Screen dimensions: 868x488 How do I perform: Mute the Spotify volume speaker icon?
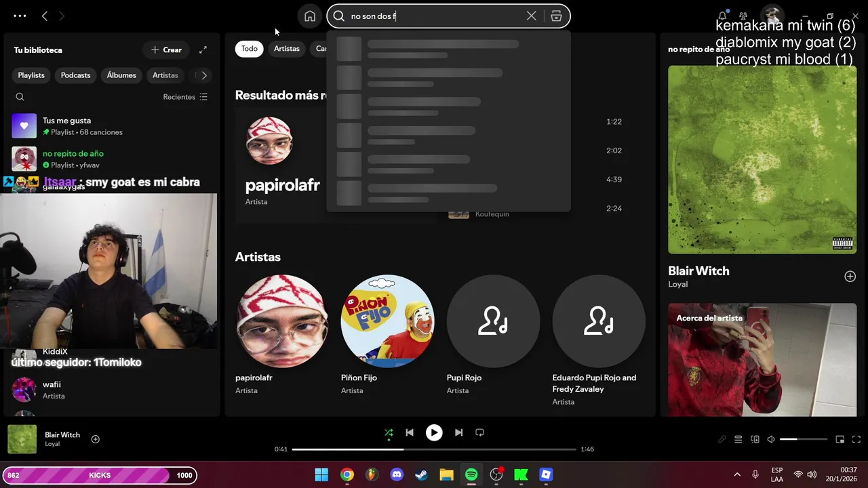click(x=771, y=439)
